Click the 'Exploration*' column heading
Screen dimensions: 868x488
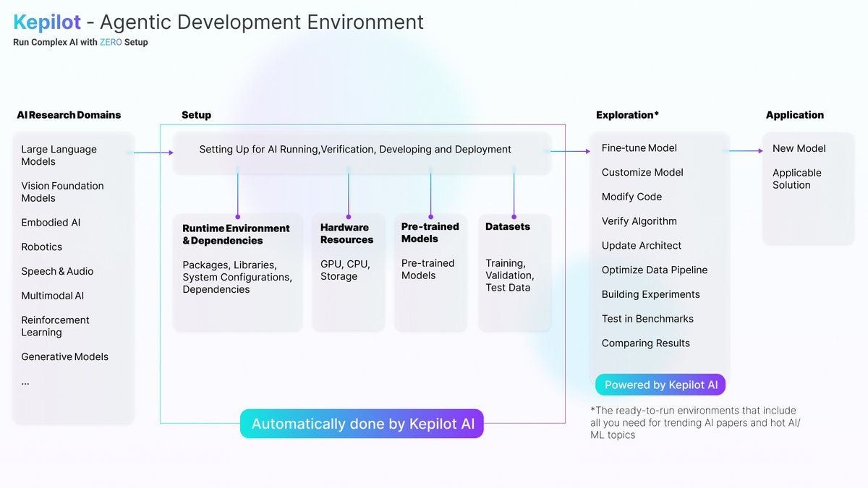pyautogui.click(x=627, y=115)
